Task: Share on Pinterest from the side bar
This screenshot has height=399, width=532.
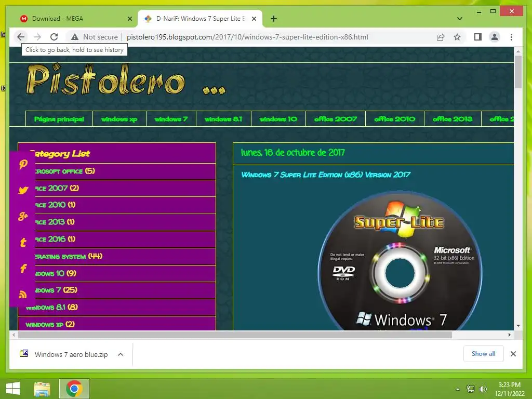Action: coord(23,164)
